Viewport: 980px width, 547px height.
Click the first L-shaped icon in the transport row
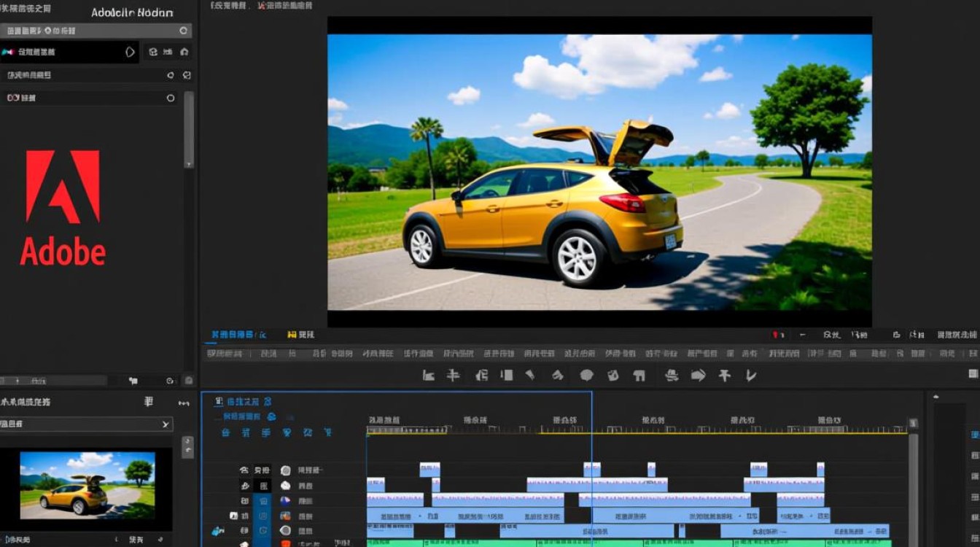(429, 376)
